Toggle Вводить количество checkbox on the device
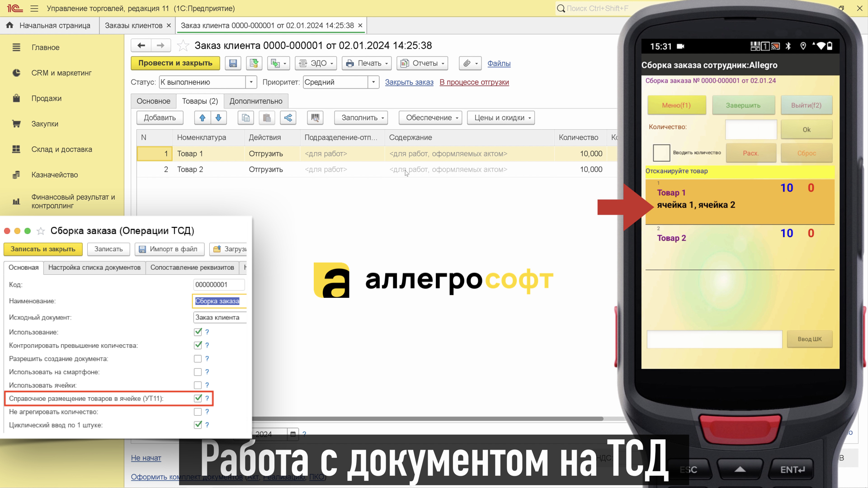 pyautogui.click(x=661, y=153)
